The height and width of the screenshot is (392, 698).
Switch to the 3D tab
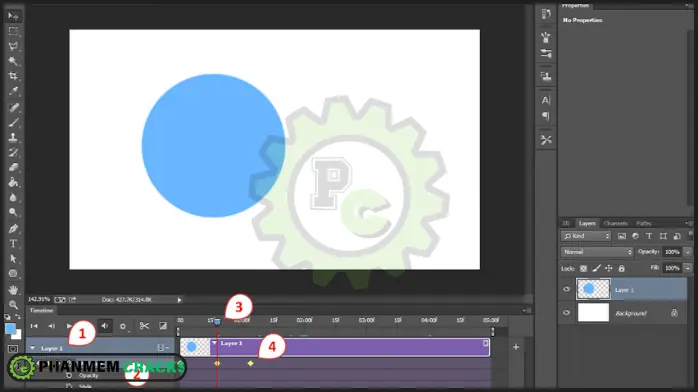click(x=566, y=223)
